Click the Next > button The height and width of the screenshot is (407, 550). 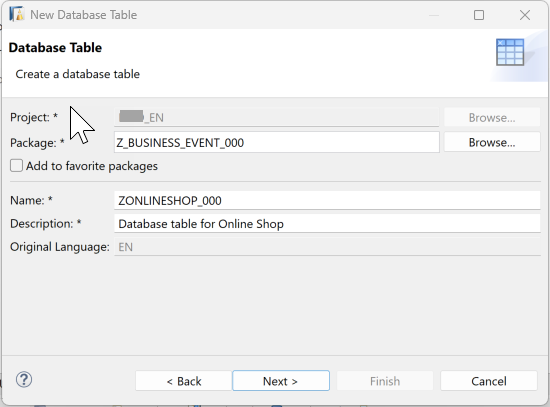click(x=281, y=381)
